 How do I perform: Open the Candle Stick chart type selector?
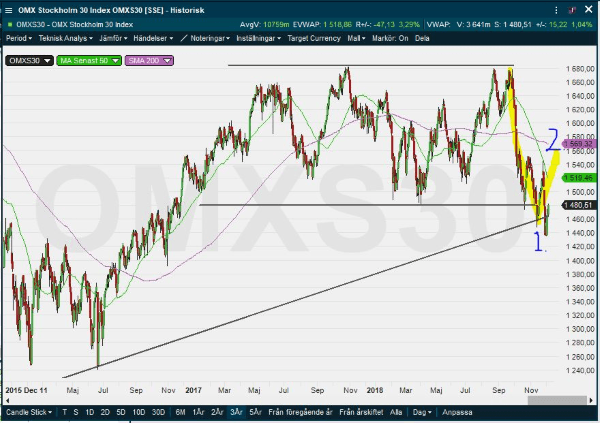click(29, 412)
